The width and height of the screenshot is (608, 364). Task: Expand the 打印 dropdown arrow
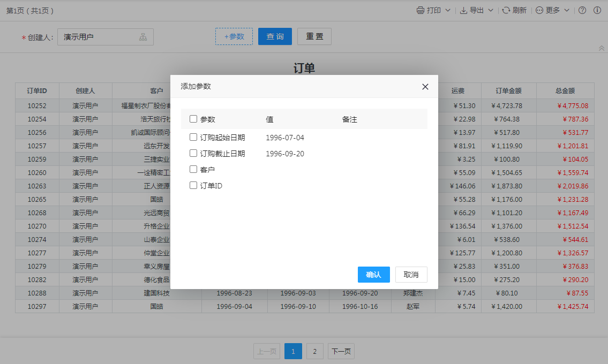pyautogui.click(x=448, y=11)
